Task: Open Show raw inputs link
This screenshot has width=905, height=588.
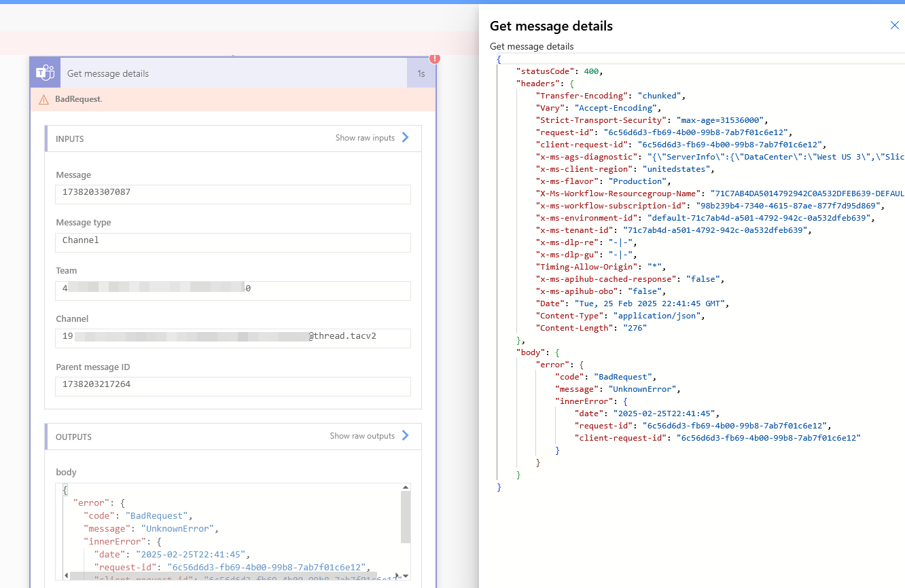Action: 365,138
